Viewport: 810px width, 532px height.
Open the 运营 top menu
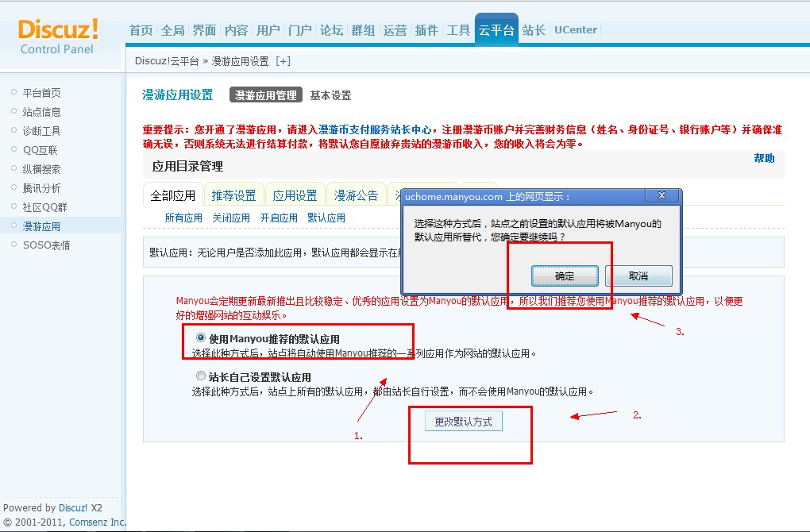tap(395, 30)
